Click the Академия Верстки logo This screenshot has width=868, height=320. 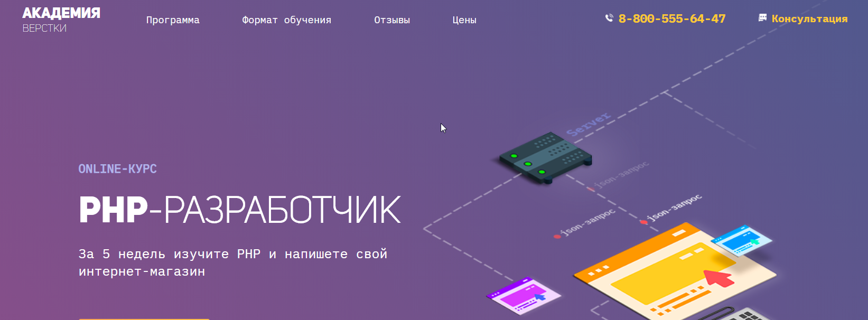point(61,20)
